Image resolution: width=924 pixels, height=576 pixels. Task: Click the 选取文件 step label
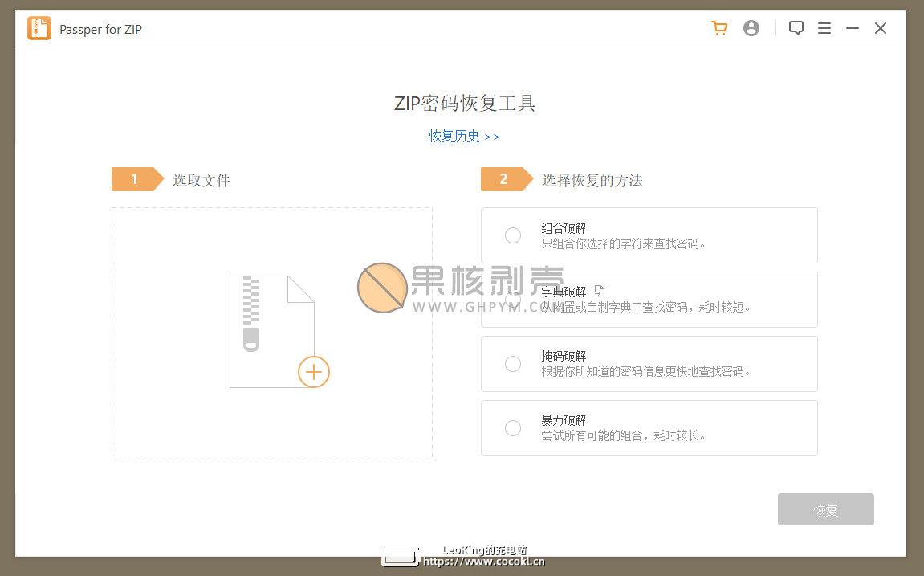201,180
